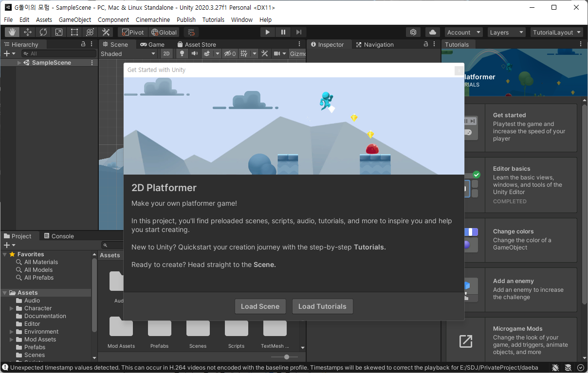Toggle scene effects icon
Image resolution: width=588 pixels, height=373 pixels.
coord(207,53)
